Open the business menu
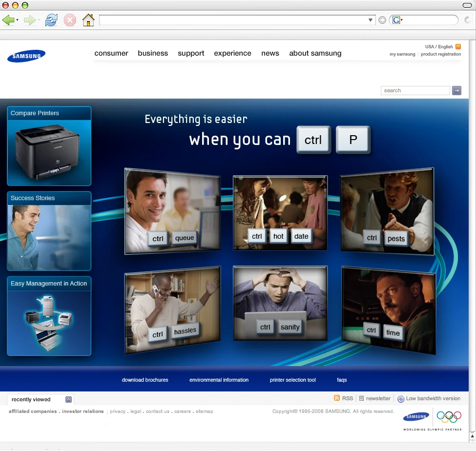The height and width of the screenshot is (451, 476). (x=153, y=53)
